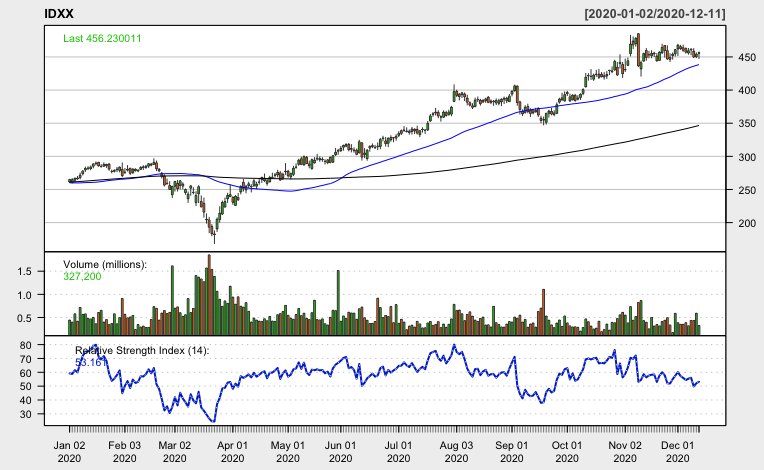764x470 pixels.
Task: Click the IDXX ticker title
Action: click(x=59, y=14)
